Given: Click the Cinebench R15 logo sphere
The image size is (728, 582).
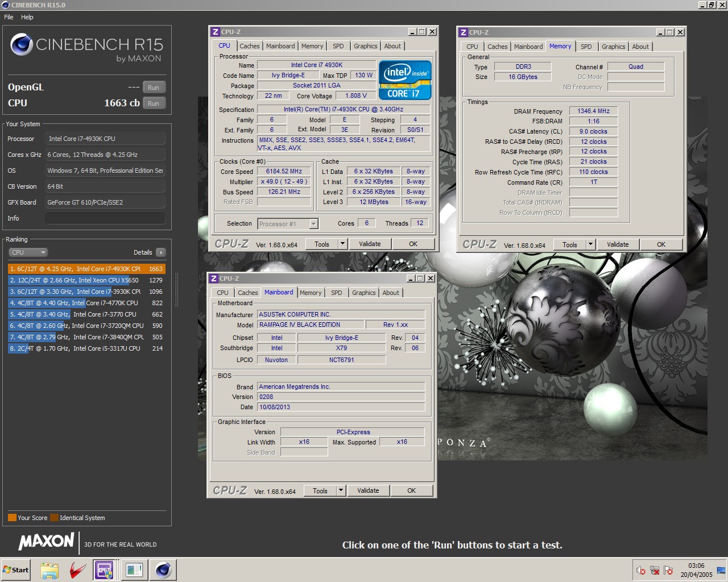Looking at the screenshot, I should 21,44.
